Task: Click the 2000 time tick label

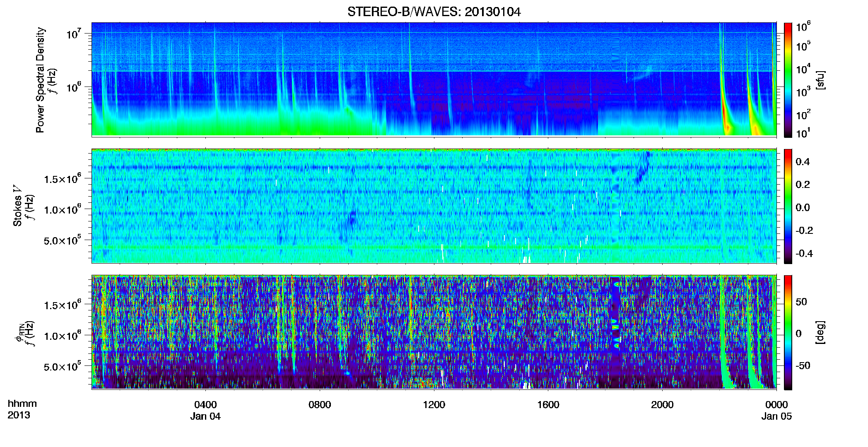Action: click(x=662, y=404)
